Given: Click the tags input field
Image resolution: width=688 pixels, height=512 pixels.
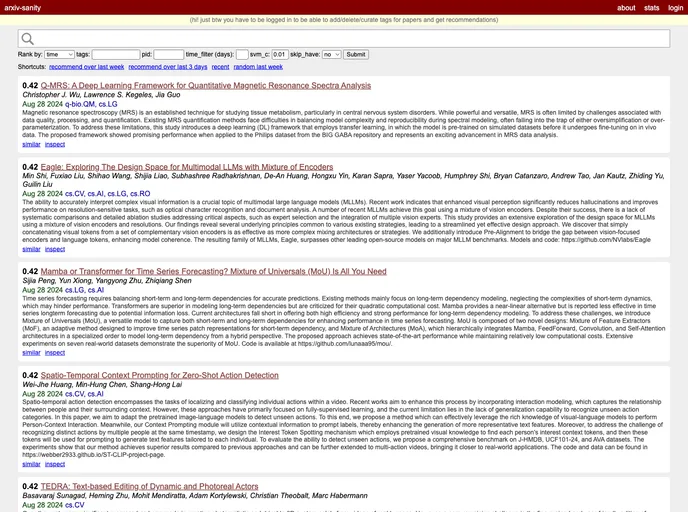Looking at the screenshot, I should click(116, 54).
